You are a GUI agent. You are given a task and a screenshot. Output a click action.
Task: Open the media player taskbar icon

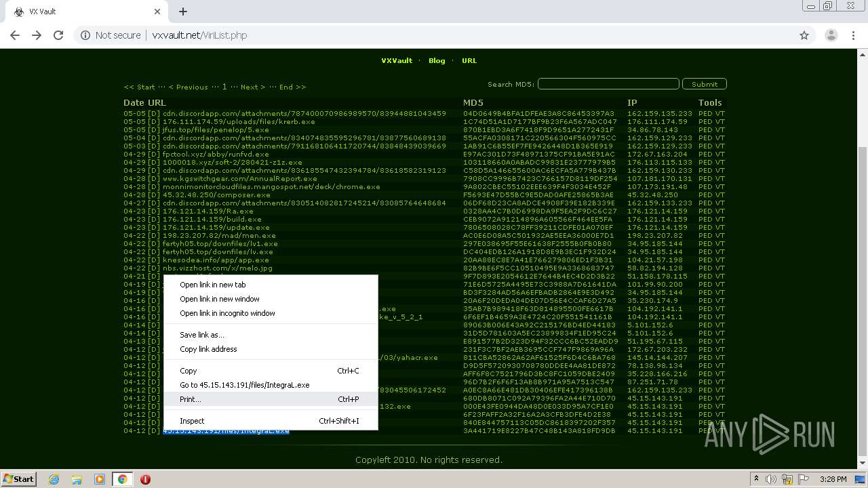(x=100, y=479)
